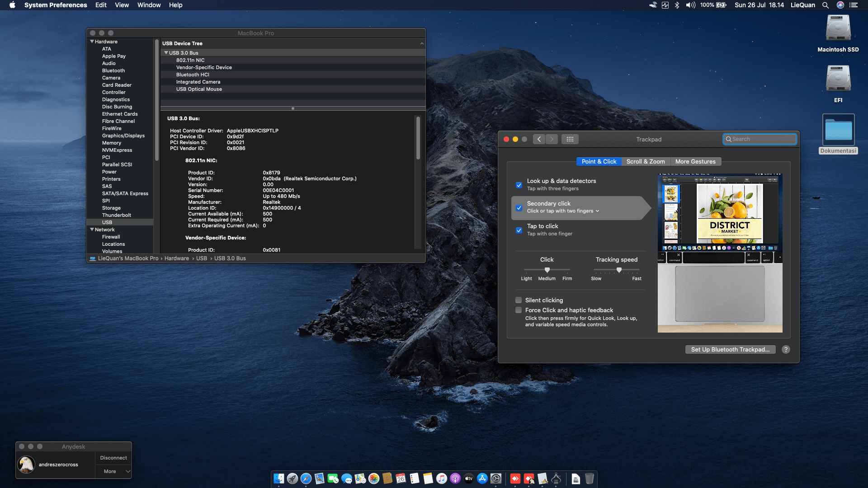This screenshot has width=868, height=488.
Task: Open Podcasts from the dock
Action: pos(455,479)
